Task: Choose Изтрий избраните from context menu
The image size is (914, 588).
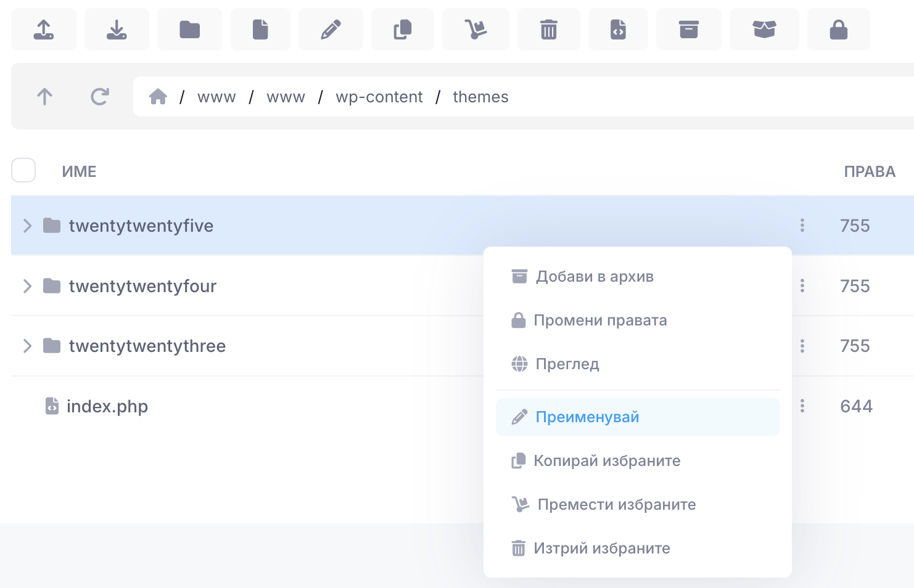Action: 638,549
